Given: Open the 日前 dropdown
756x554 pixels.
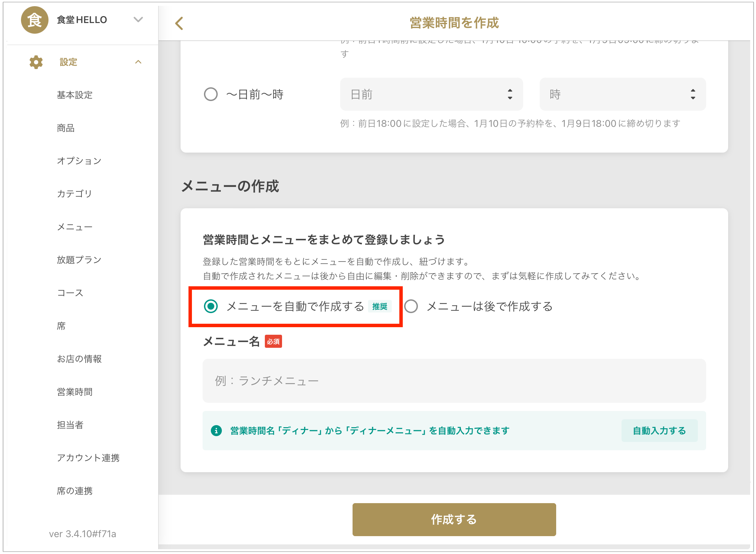Looking at the screenshot, I should (x=431, y=94).
